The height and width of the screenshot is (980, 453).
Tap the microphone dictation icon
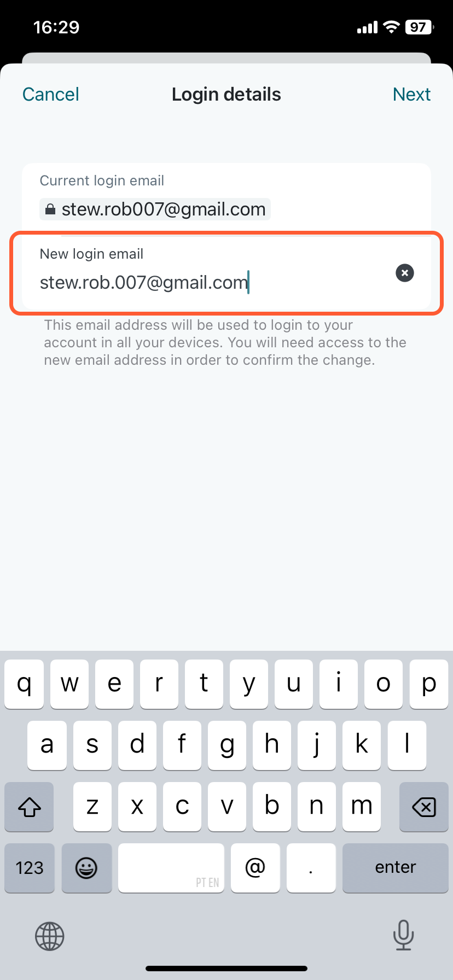click(x=403, y=935)
